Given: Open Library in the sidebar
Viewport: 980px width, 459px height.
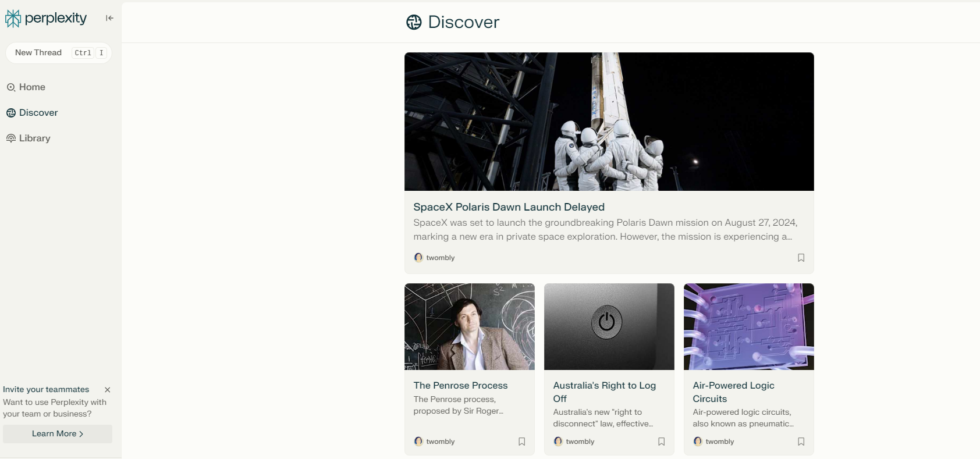Looking at the screenshot, I should pos(29,138).
